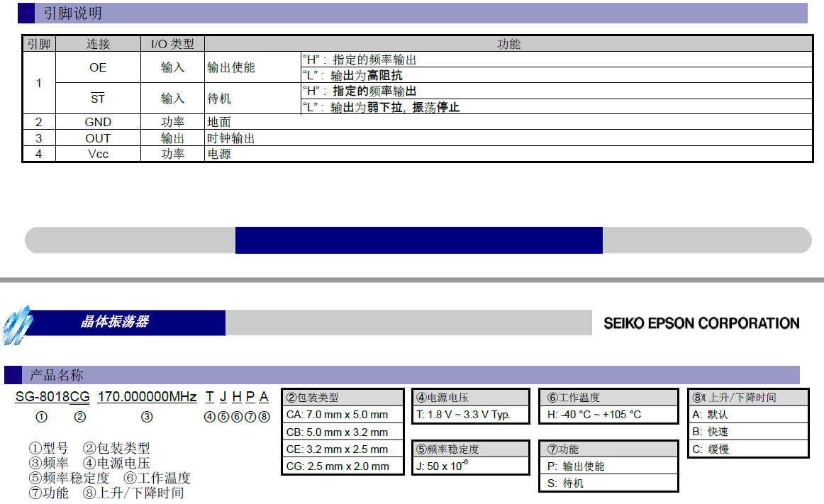Click the ST pin connection cell
This screenshot has width=824, height=504.
[x=99, y=99]
